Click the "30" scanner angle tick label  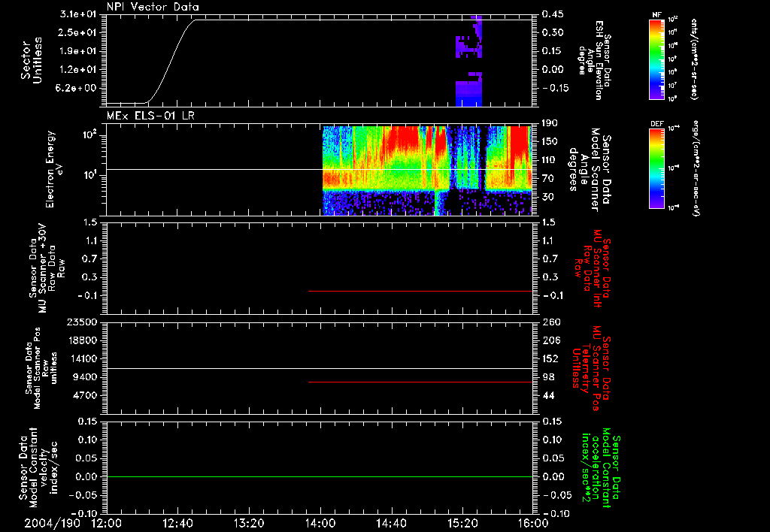[x=548, y=197]
